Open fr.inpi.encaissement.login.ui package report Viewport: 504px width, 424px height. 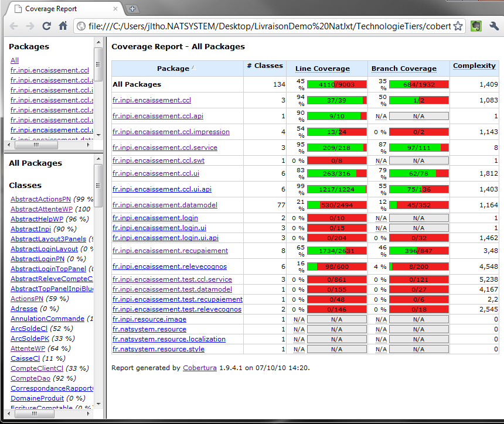[x=159, y=228]
